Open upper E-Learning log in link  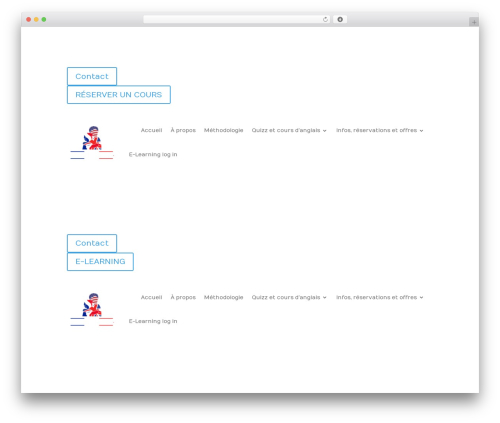[x=153, y=154]
